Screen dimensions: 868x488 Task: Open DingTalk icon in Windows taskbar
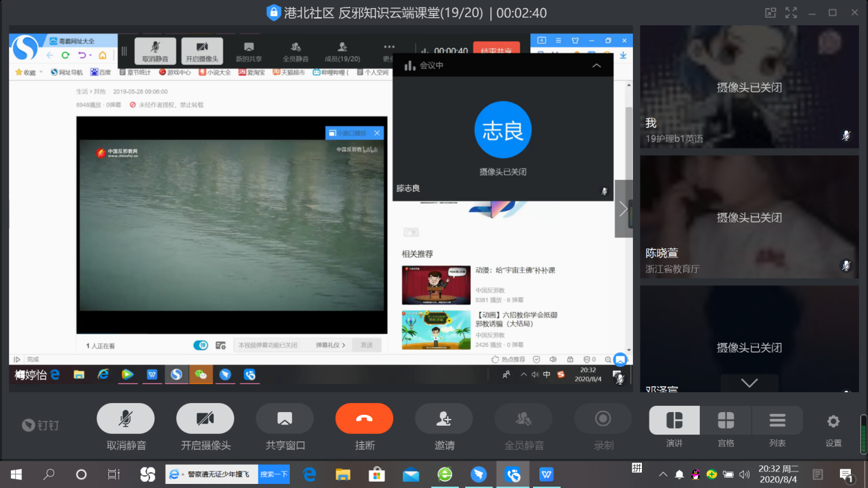[479, 474]
